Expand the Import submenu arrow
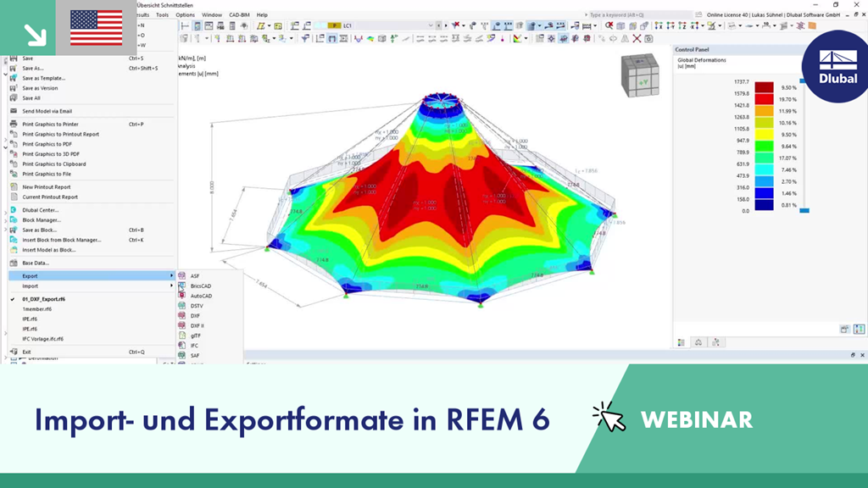The image size is (868, 488). point(171,286)
